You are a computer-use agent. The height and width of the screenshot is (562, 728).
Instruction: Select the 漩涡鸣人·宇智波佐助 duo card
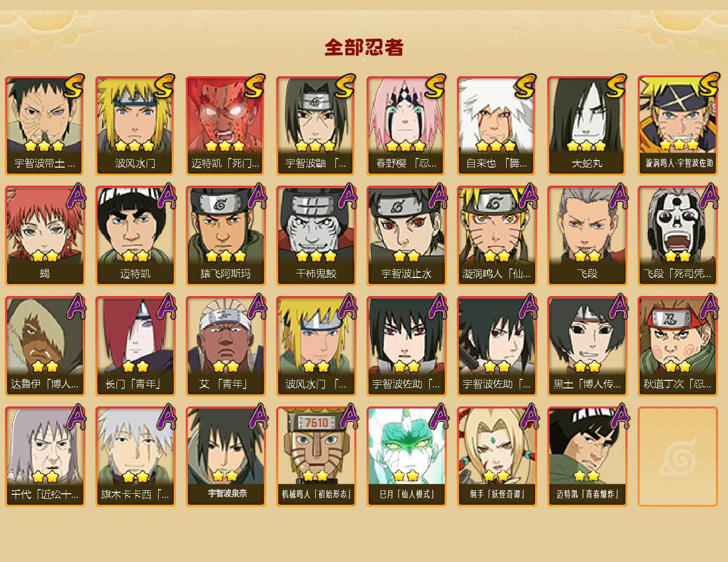tap(677, 125)
